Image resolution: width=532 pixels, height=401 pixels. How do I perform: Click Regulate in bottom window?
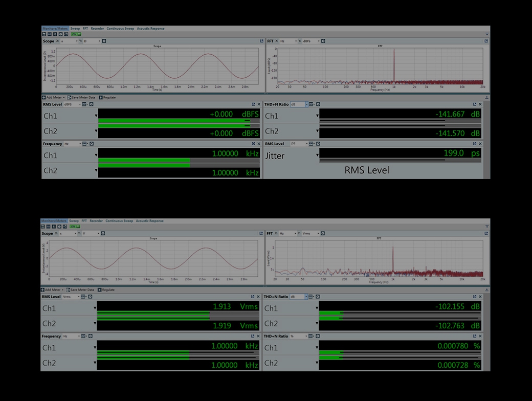coord(106,289)
